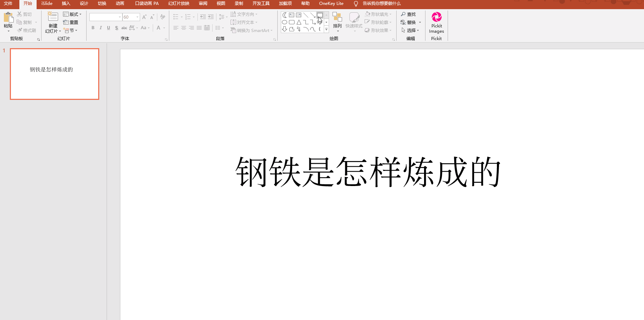Insert a horizontal text box from shapes gallery
Viewport: 644px width, 320px height.
pos(291,15)
